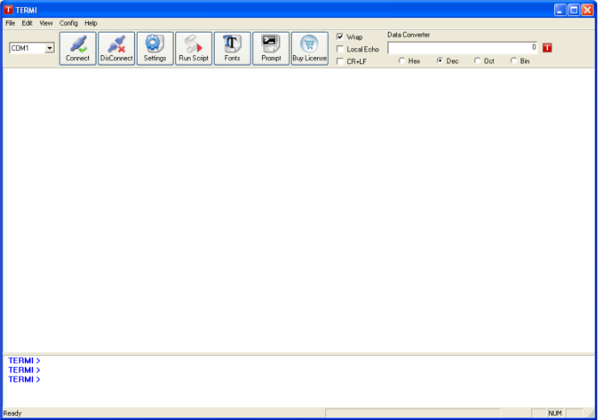Select the Bin radio button
The image size is (598, 420).
[513, 61]
